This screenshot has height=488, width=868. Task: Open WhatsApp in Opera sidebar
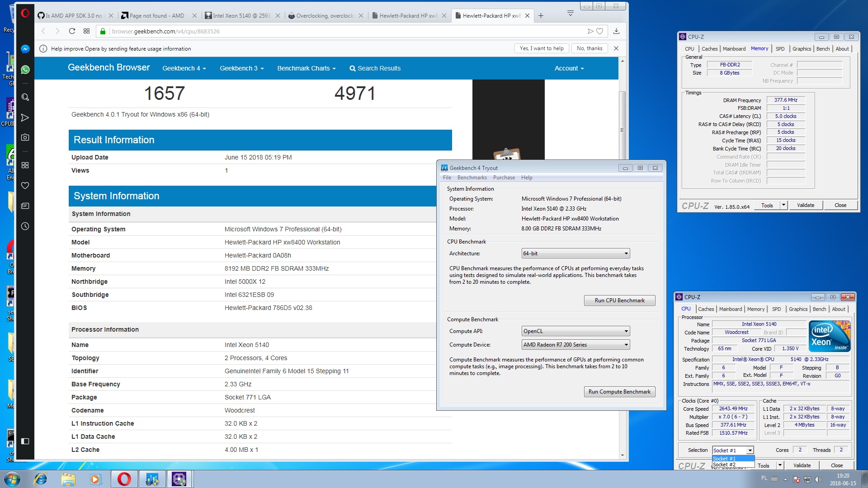click(x=25, y=70)
